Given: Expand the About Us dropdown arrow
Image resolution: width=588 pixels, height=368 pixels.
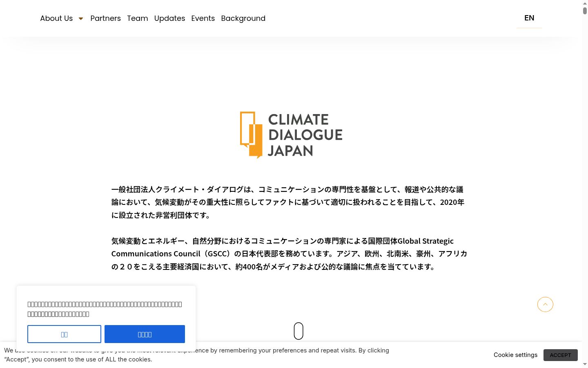Looking at the screenshot, I should tap(81, 18).
